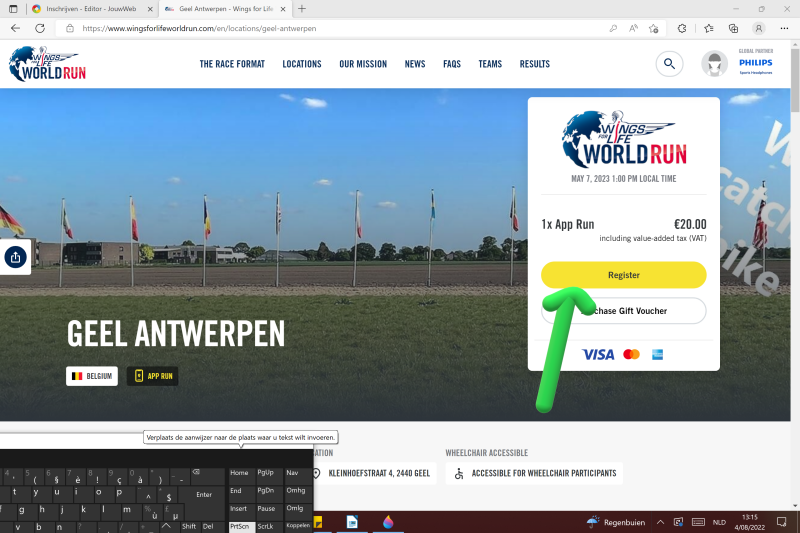Click the share icon on the left edge
The width and height of the screenshot is (800, 533).
tap(15, 257)
